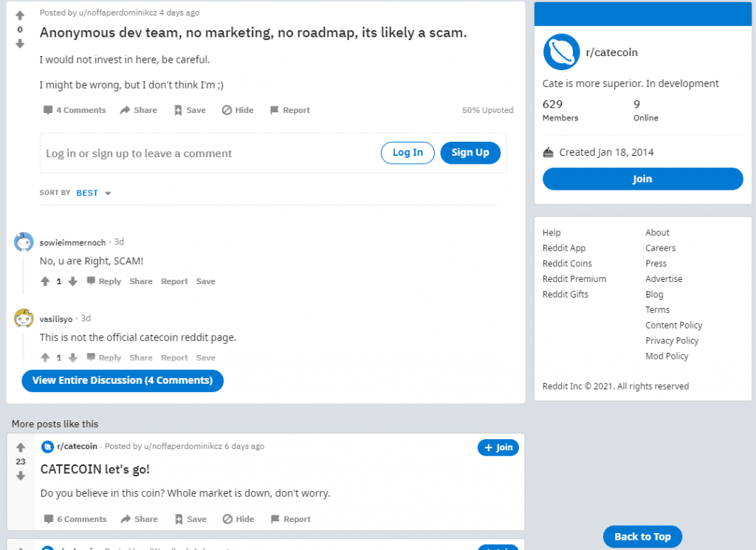Viewport: 756px width, 550px height.
Task: Click Hide circle icon on CATECOIN post
Action: (227, 519)
